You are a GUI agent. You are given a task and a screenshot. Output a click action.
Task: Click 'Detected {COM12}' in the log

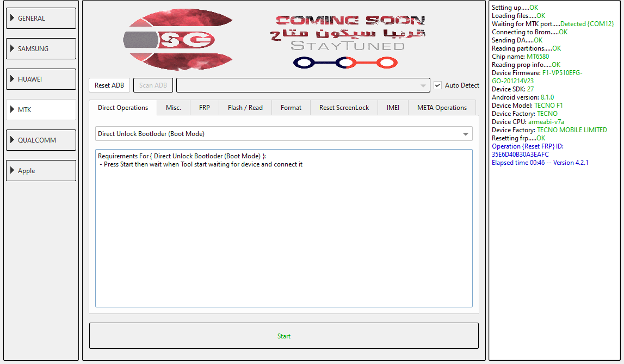click(x=587, y=24)
